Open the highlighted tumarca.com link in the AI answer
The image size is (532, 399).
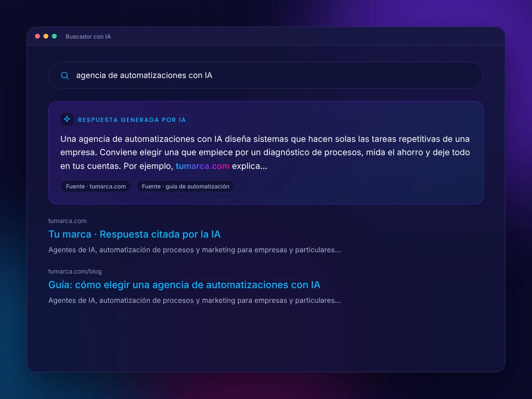[x=203, y=166]
